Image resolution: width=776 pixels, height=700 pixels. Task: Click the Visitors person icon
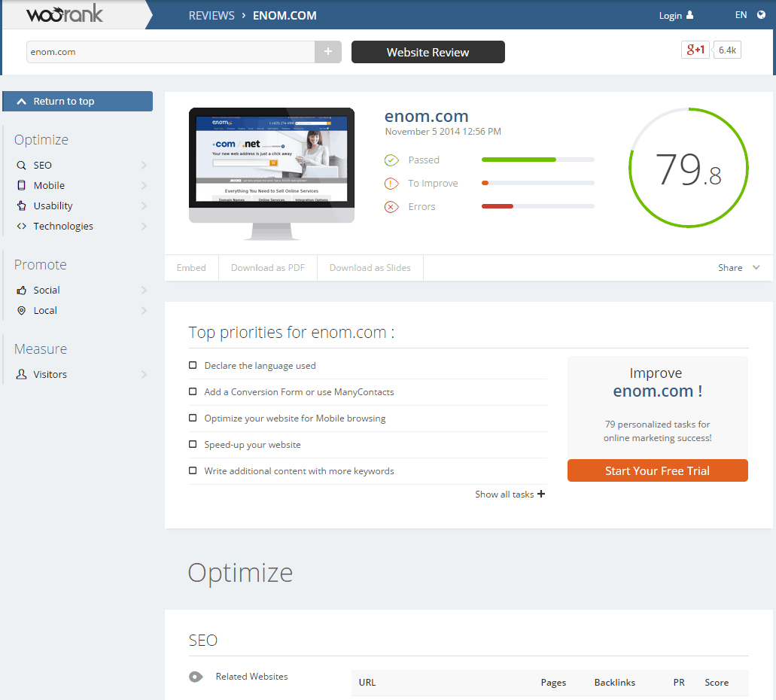(21, 374)
